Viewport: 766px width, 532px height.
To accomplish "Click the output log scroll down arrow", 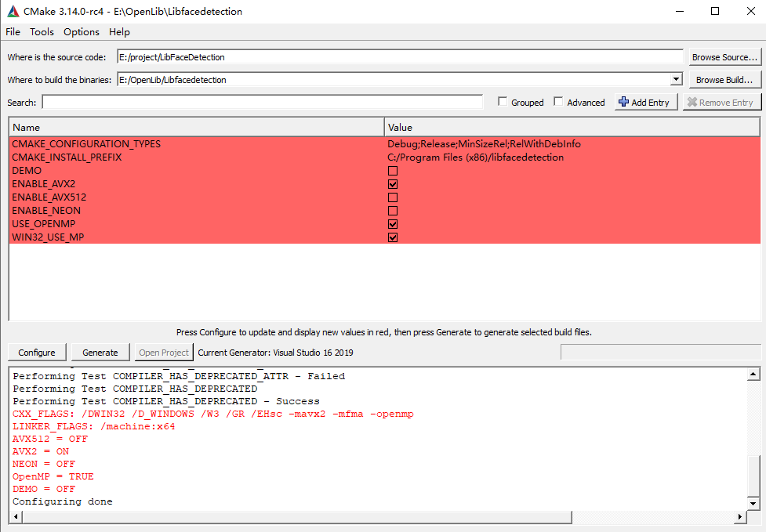I will (753, 503).
